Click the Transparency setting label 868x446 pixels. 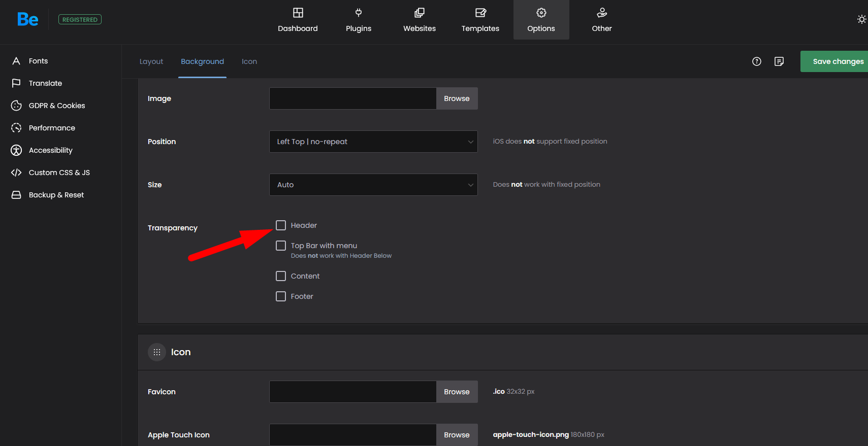[x=173, y=228]
